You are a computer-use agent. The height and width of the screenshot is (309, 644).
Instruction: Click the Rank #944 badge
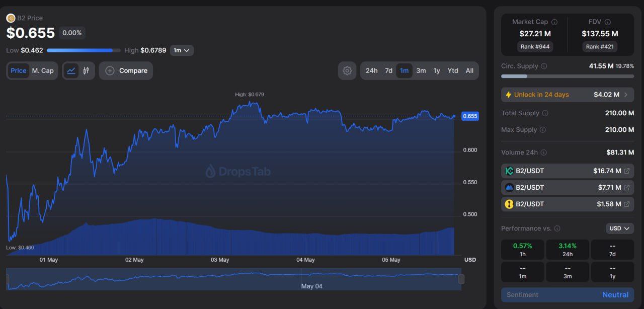pyautogui.click(x=535, y=47)
